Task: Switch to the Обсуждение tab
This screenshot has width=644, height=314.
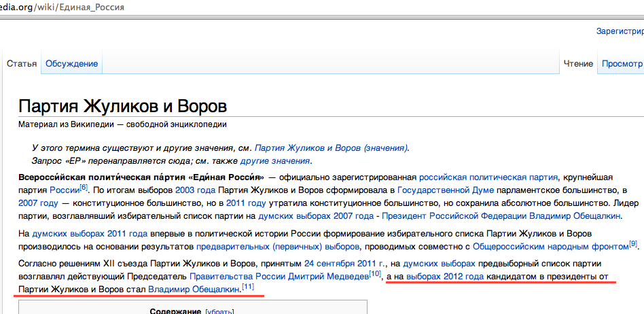Action: tap(71, 64)
